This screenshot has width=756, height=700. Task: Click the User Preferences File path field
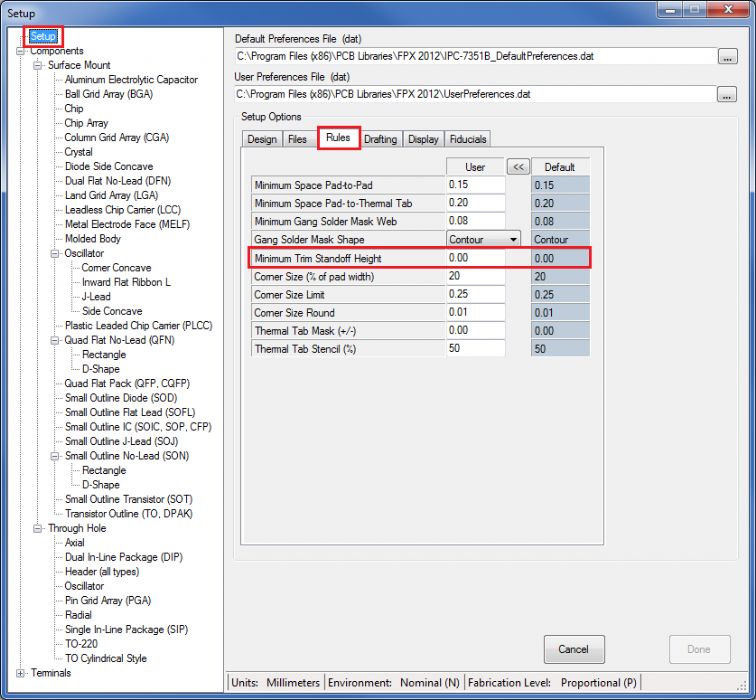475,94
